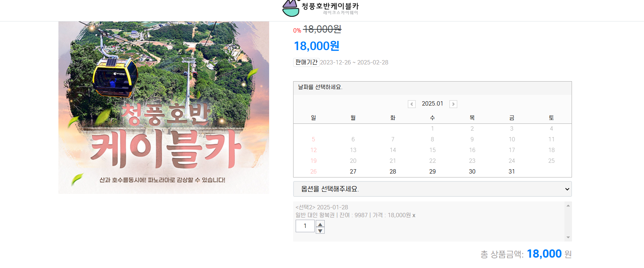Click the quantity input field
Viewport: 644px width, 268px height.
pos(305,226)
